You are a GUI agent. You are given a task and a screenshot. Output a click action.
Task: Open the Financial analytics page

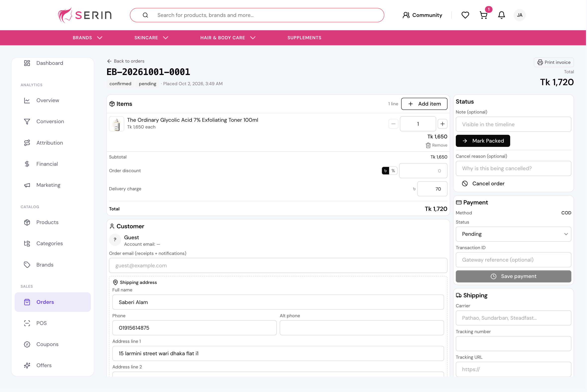coord(52,164)
